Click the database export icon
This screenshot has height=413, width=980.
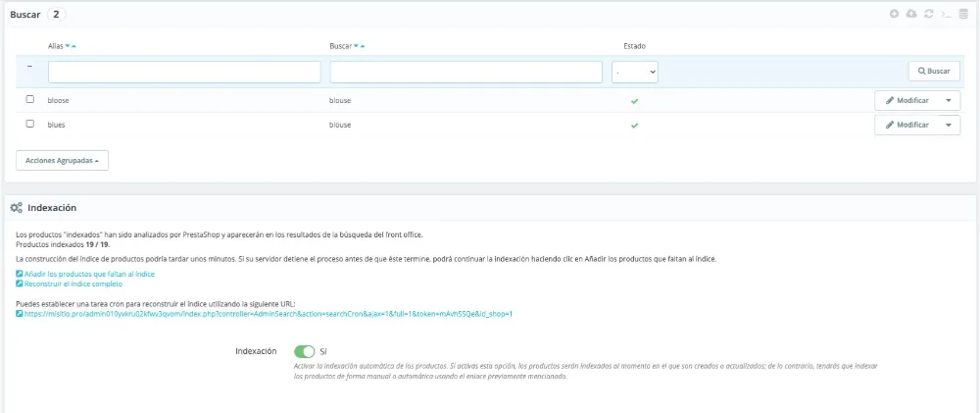(963, 14)
